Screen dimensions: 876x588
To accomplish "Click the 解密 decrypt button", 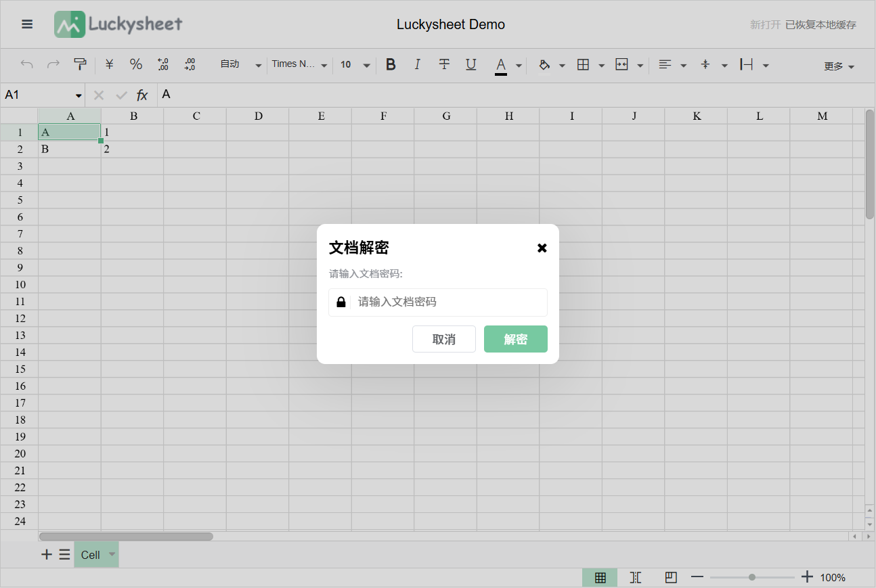I will tap(516, 339).
